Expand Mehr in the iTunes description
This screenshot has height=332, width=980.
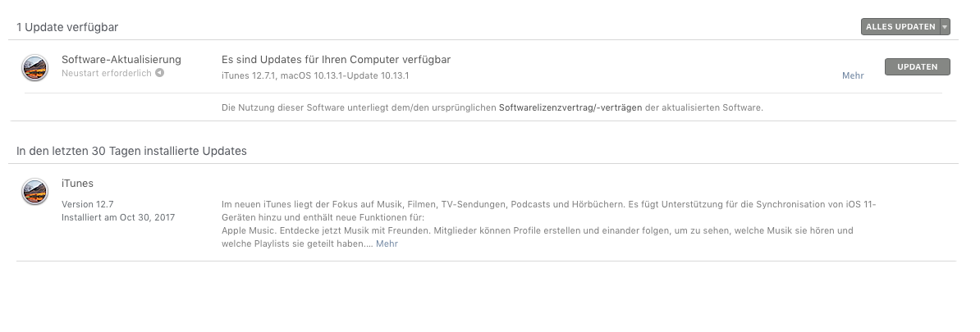click(387, 243)
